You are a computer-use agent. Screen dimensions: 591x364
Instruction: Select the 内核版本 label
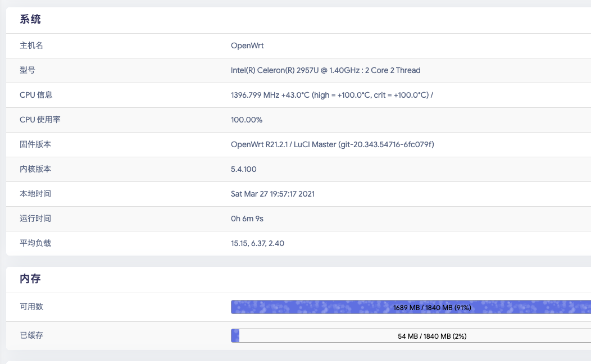35,169
